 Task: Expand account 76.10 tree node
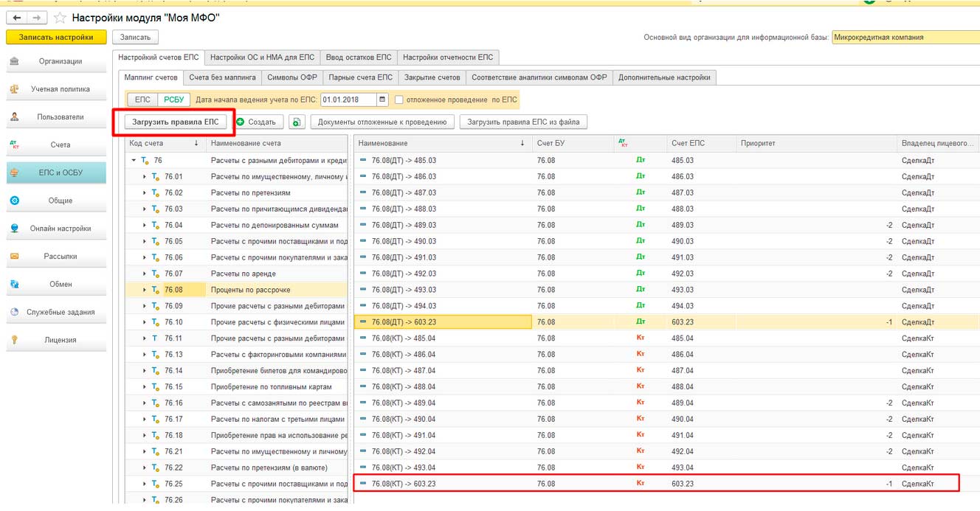(x=145, y=322)
